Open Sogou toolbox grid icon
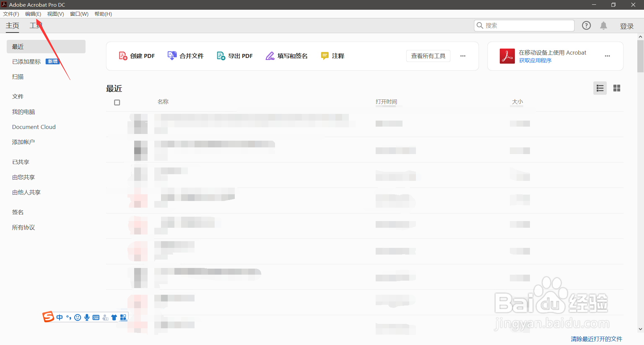Viewport: 644px width, 345px height. pos(123,317)
